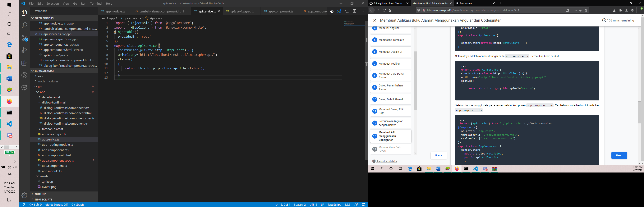This screenshot has width=644, height=207.
Task: Open the Go menu in VS Code
Action: click(x=75, y=3)
